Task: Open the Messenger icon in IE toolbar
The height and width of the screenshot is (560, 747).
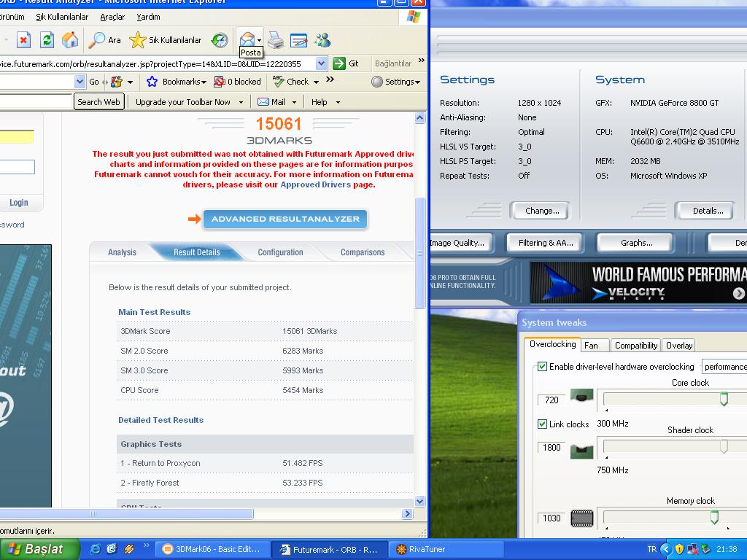Action: [322, 40]
